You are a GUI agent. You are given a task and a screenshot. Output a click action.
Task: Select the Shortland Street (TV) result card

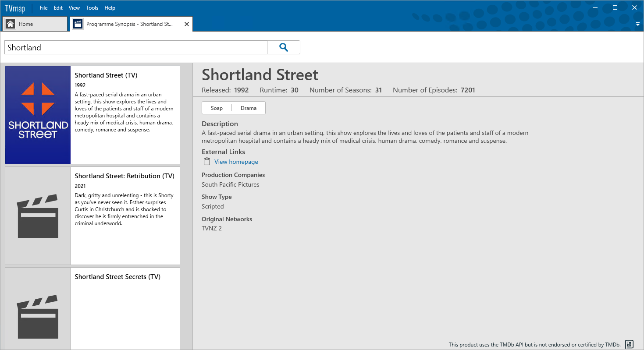(93, 115)
